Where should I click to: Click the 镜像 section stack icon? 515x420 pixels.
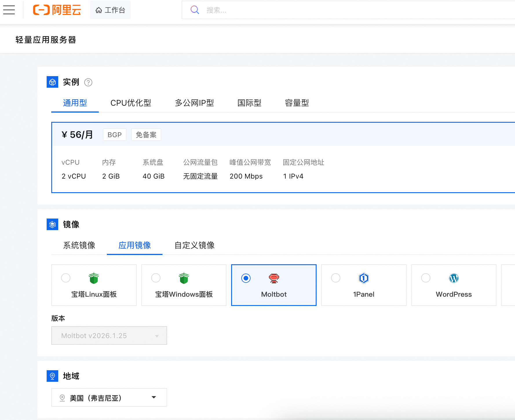pyautogui.click(x=52, y=224)
